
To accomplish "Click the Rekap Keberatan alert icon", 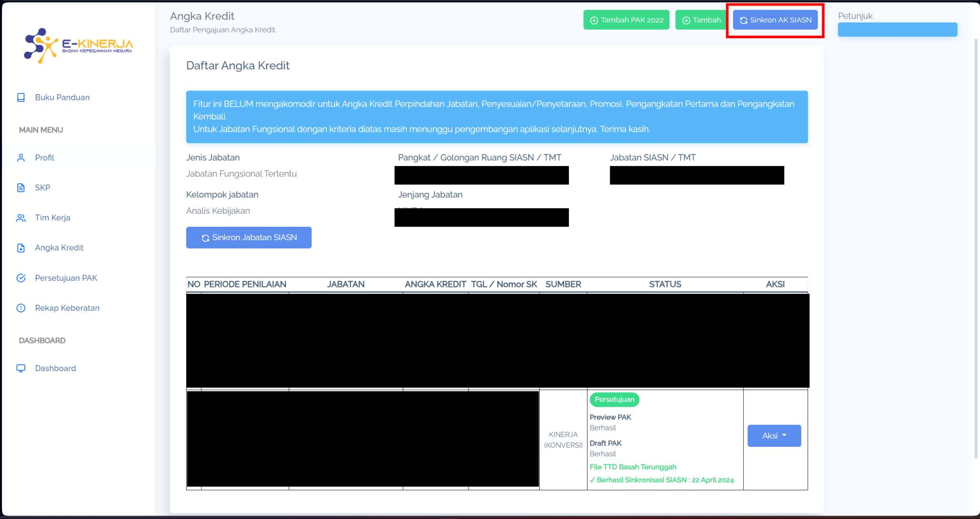I will pos(21,308).
